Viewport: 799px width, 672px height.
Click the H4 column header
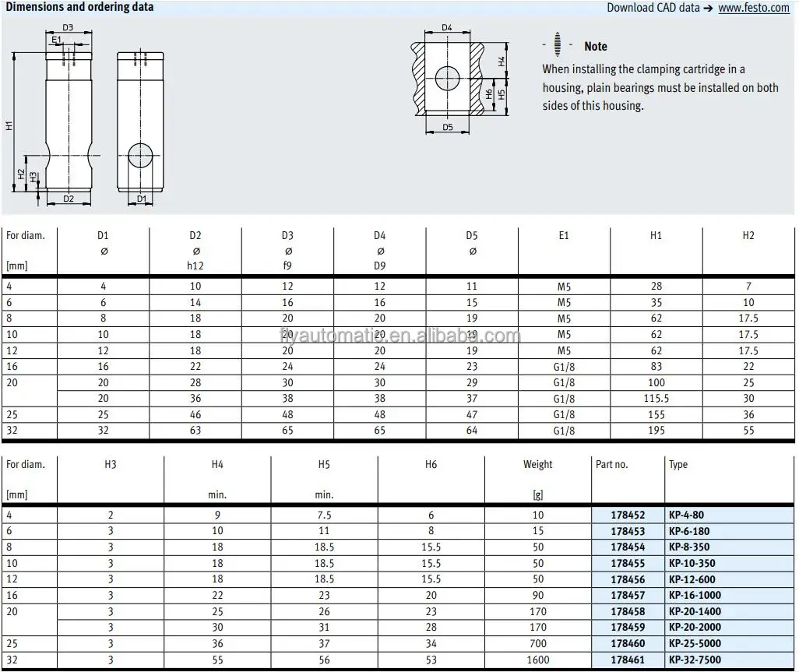point(217,465)
